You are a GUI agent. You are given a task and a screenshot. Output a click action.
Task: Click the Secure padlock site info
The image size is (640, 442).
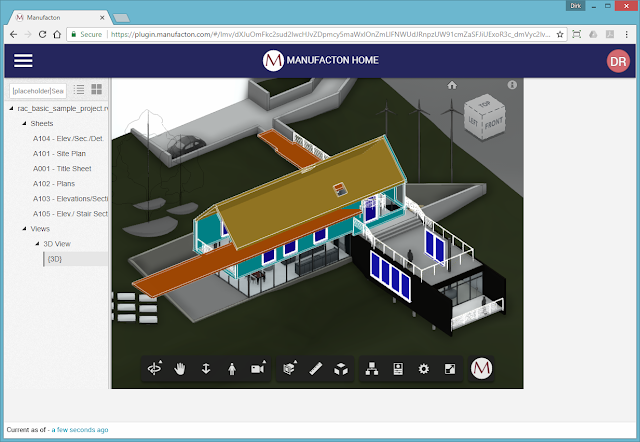click(x=86, y=34)
